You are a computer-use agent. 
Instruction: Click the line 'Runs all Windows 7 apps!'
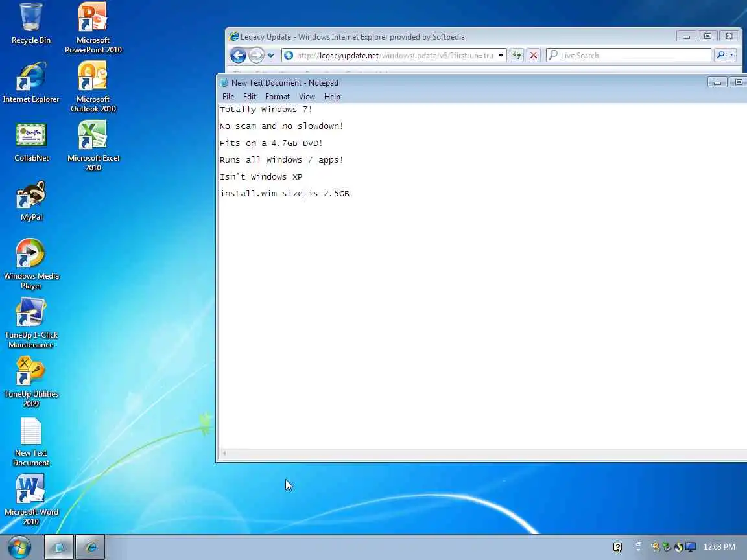pyautogui.click(x=281, y=160)
